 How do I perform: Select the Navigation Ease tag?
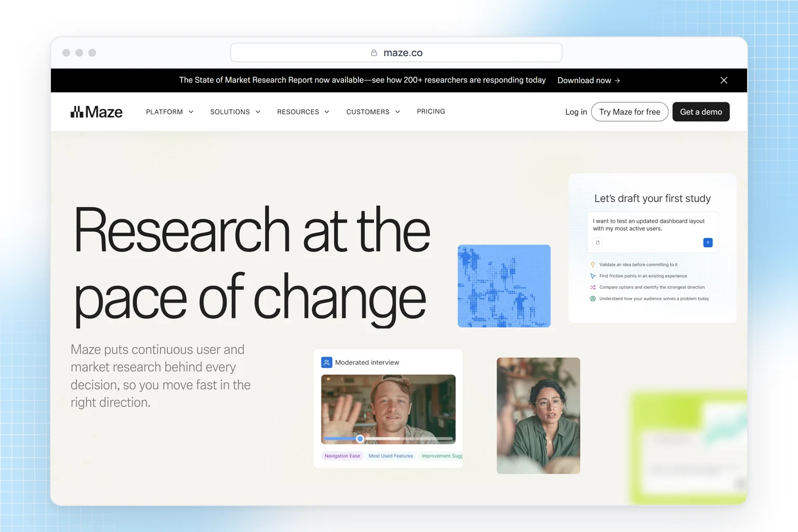pos(342,456)
